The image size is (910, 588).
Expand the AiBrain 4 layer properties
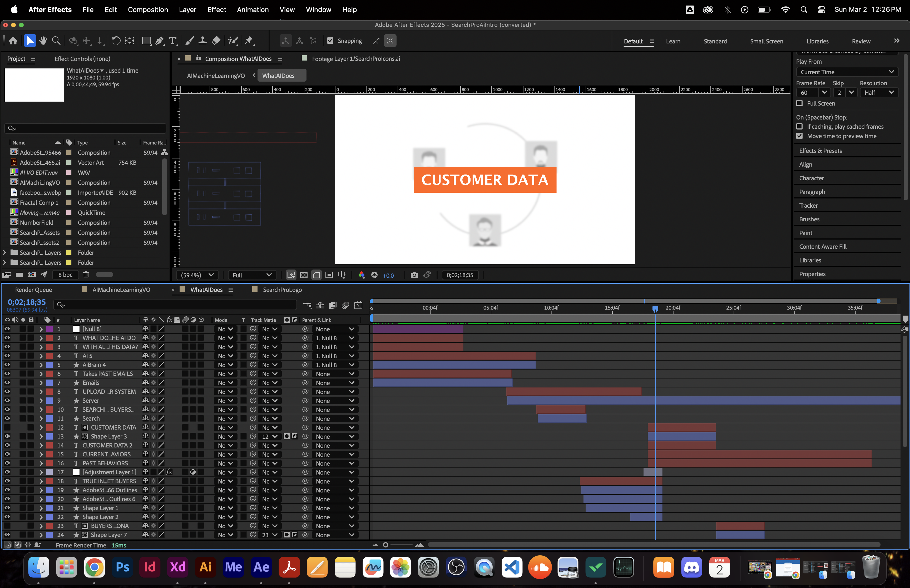click(41, 365)
